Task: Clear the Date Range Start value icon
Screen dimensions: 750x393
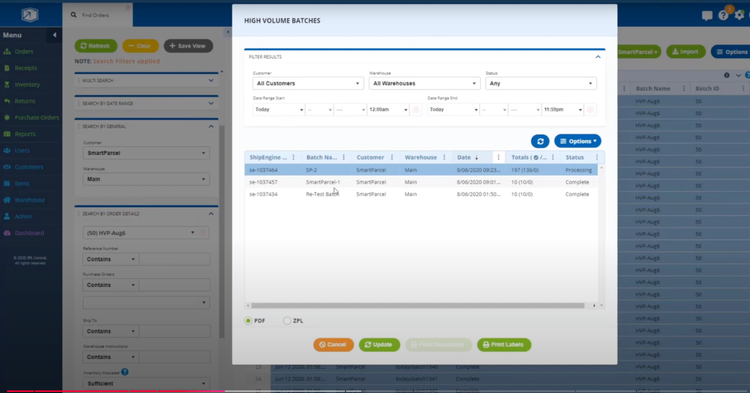Action: (x=416, y=109)
